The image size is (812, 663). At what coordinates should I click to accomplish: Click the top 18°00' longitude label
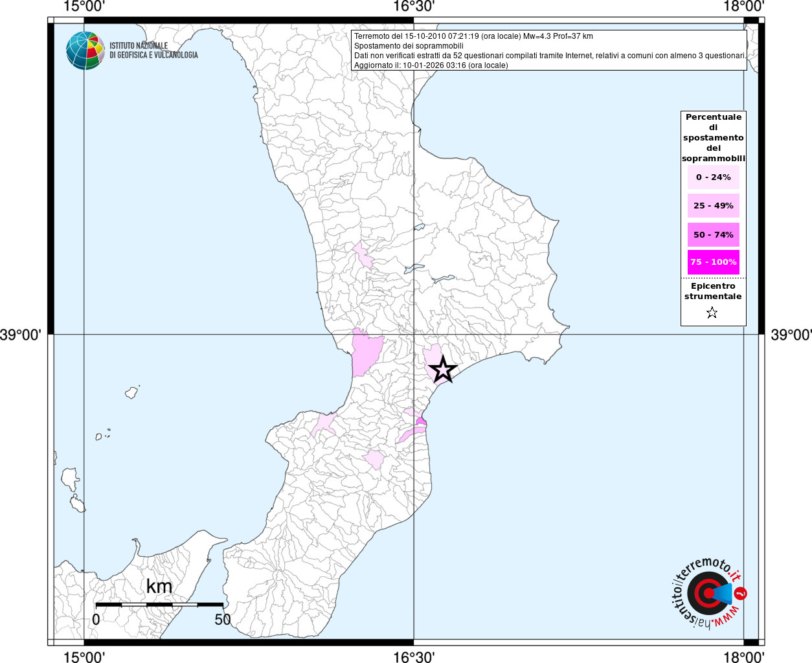[743, 6]
